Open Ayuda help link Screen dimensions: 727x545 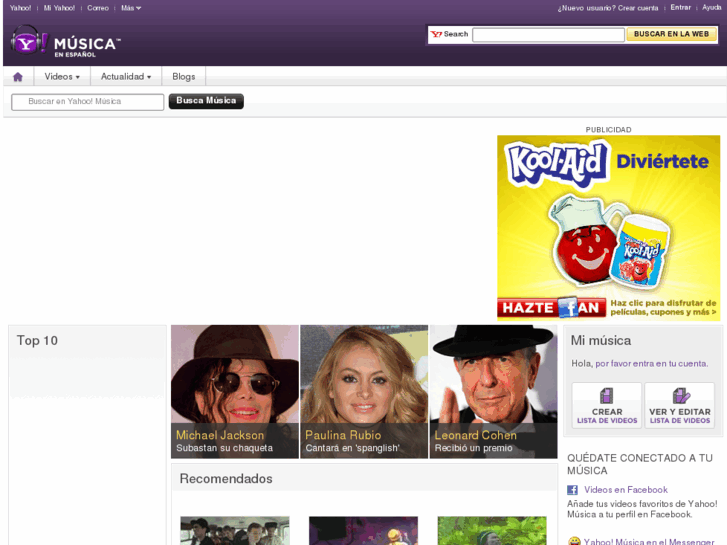pyautogui.click(x=711, y=7)
